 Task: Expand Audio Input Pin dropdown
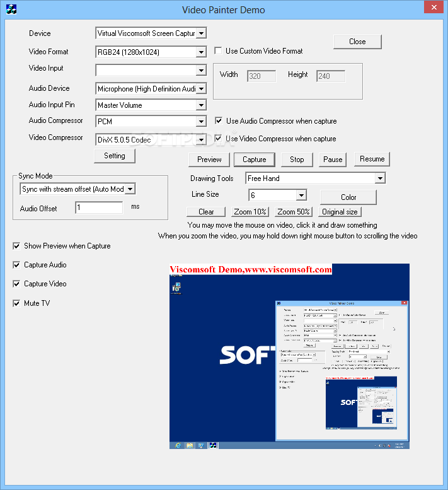[x=202, y=105]
